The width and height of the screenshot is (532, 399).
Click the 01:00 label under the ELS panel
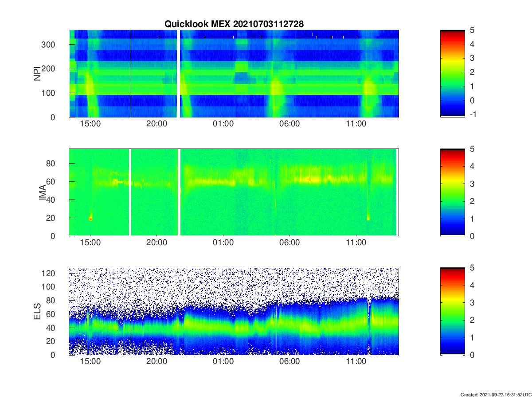223,362
